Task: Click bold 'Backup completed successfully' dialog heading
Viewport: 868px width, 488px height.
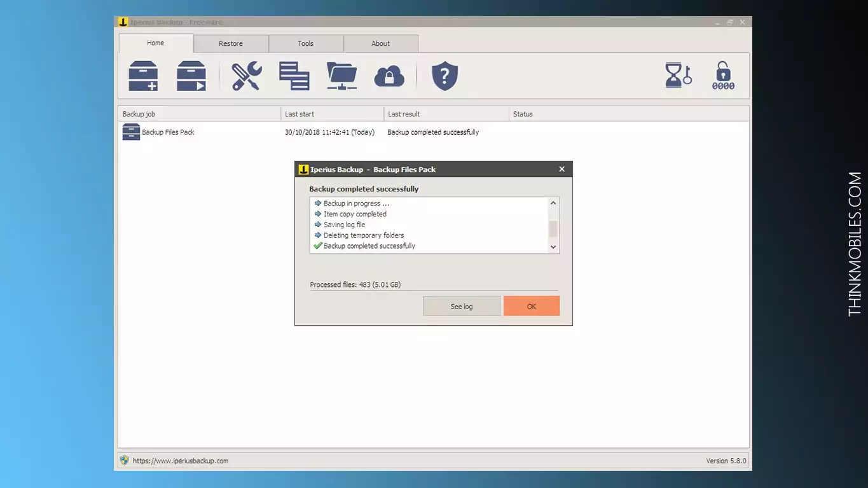Action: pos(364,189)
